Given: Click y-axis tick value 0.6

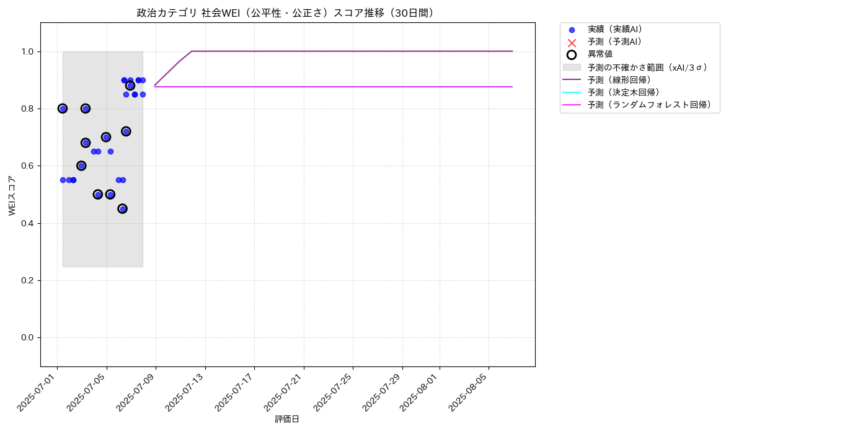Looking at the screenshot, I should [27, 166].
